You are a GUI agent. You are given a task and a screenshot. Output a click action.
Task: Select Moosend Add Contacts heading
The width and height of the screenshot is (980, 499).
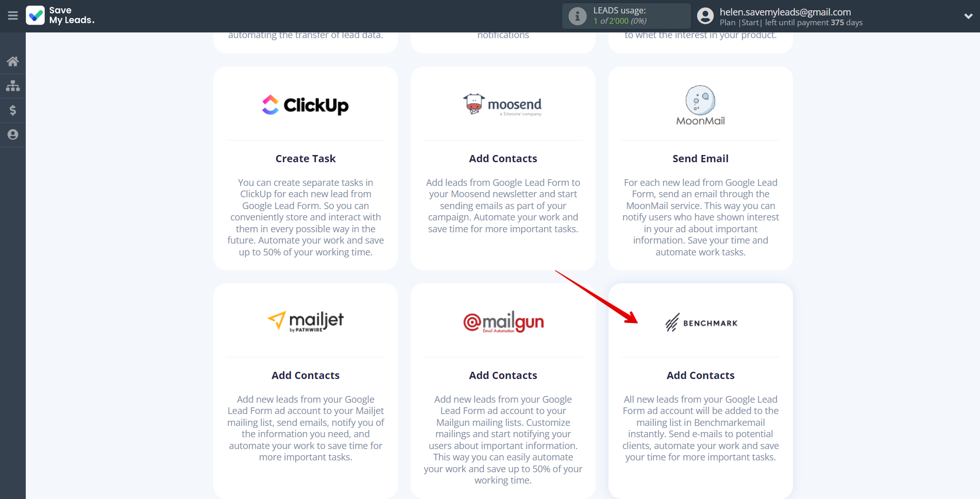tap(503, 159)
